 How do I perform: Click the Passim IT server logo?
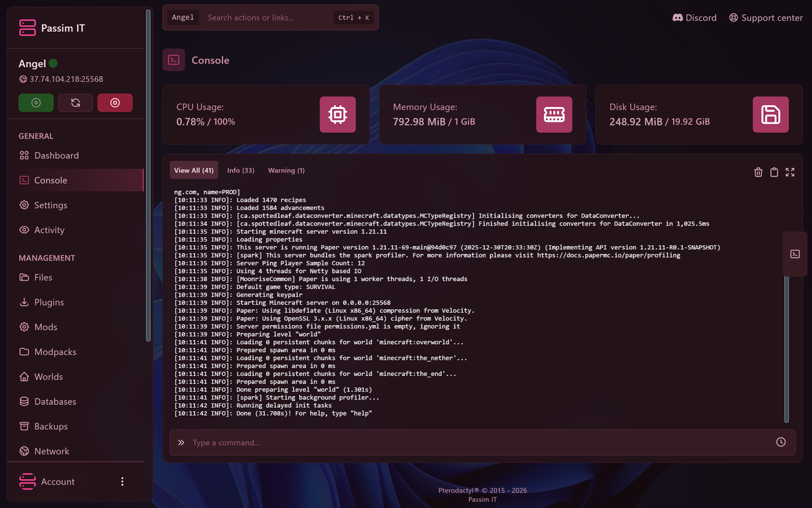(28, 28)
